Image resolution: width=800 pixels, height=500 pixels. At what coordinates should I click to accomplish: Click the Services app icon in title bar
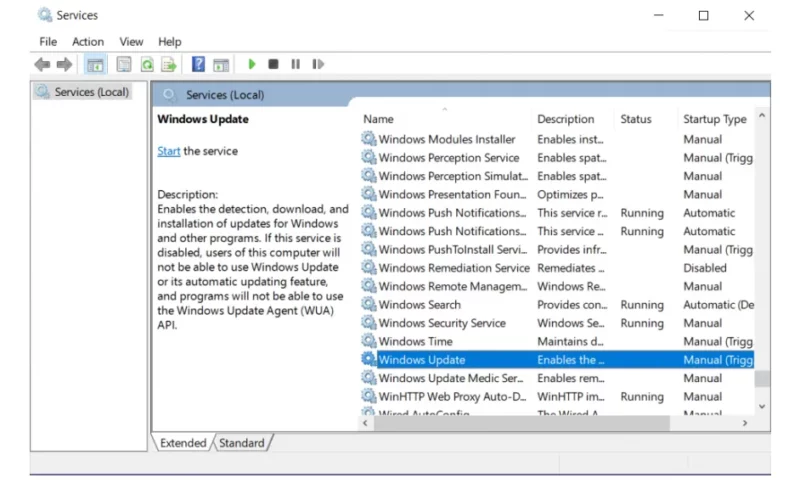tap(45, 15)
